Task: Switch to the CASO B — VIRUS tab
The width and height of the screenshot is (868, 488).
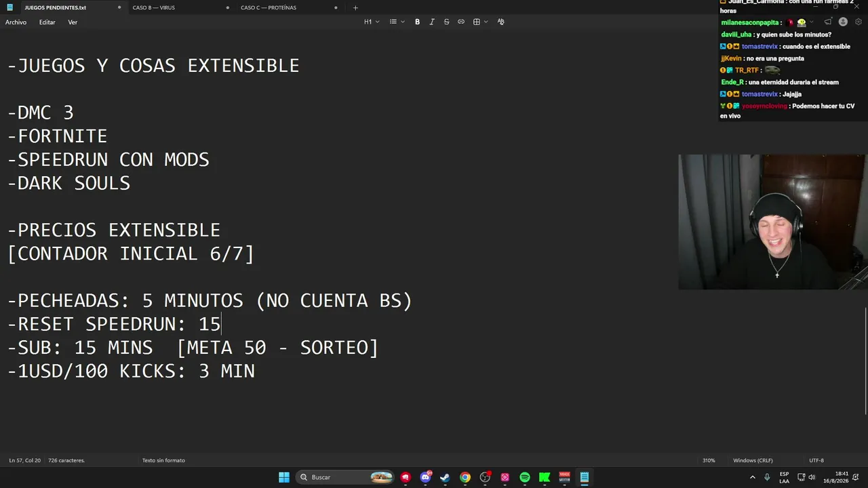Action: [180, 7]
